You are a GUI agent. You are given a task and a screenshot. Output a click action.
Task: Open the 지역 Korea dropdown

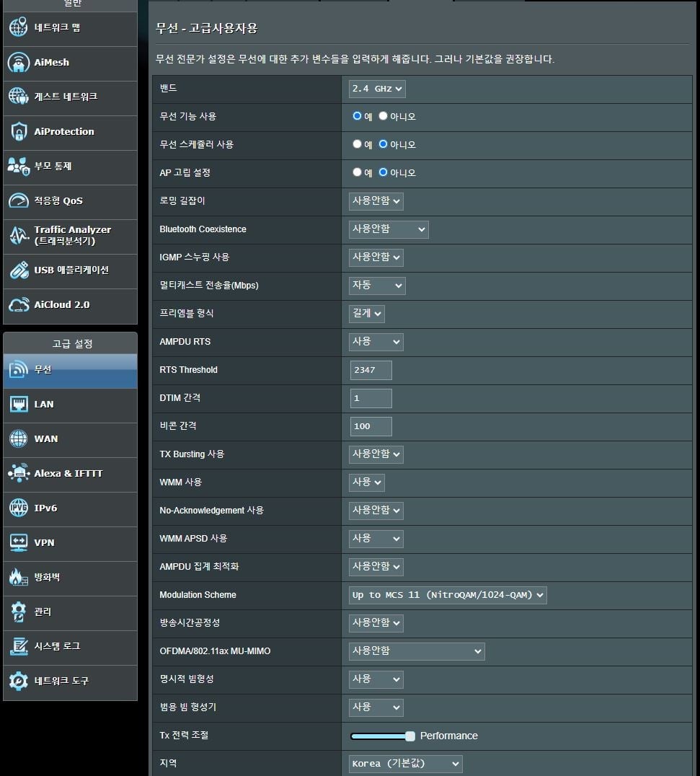coord(406,764)
